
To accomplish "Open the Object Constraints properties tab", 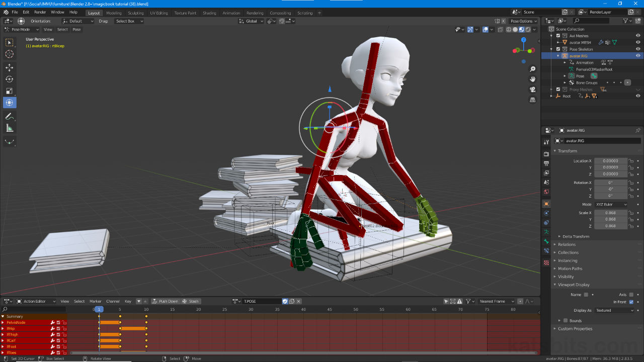I will click(546, 222).
